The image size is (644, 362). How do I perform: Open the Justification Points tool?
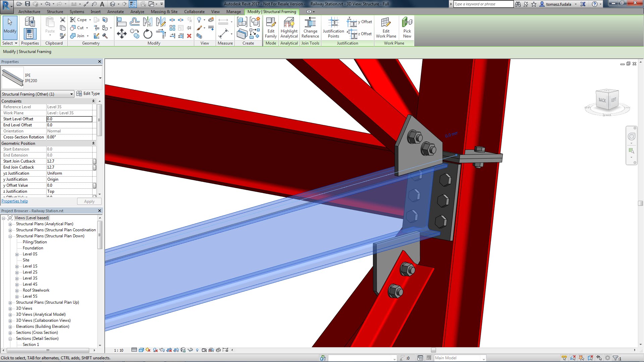point(333,27)
